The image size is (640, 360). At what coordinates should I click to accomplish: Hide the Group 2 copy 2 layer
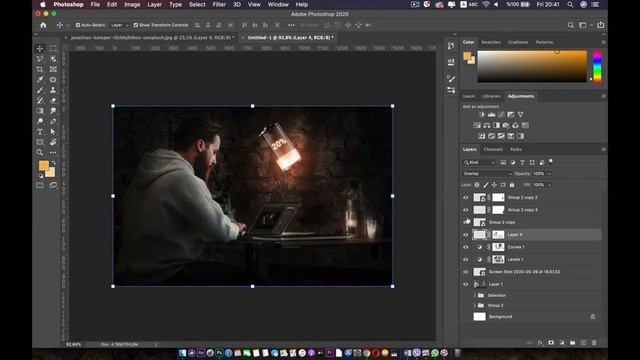(x=466, y=198)
